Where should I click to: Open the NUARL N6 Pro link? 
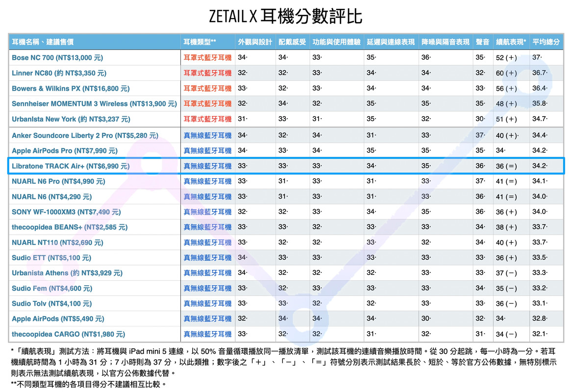tap(58, 182)
